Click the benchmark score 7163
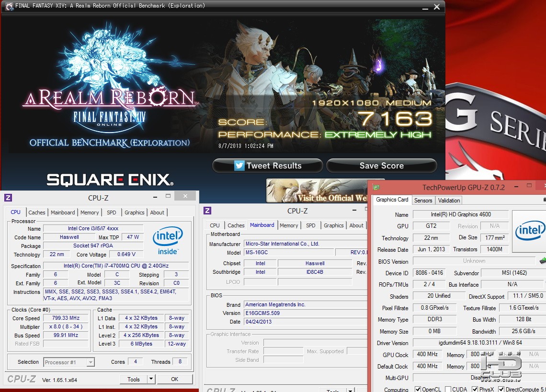 396,119
